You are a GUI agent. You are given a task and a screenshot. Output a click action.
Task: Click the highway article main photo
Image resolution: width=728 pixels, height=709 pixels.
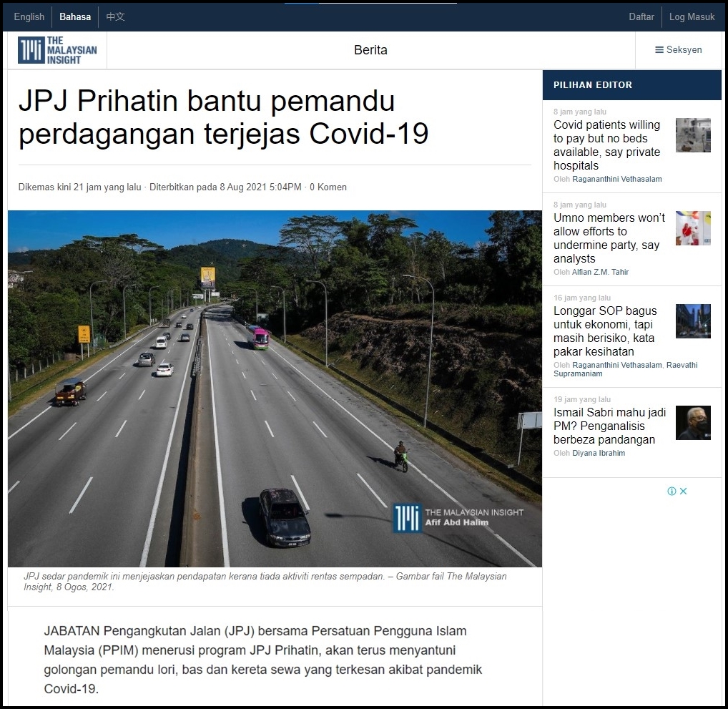pyautogui.click(x=275, y=388)
